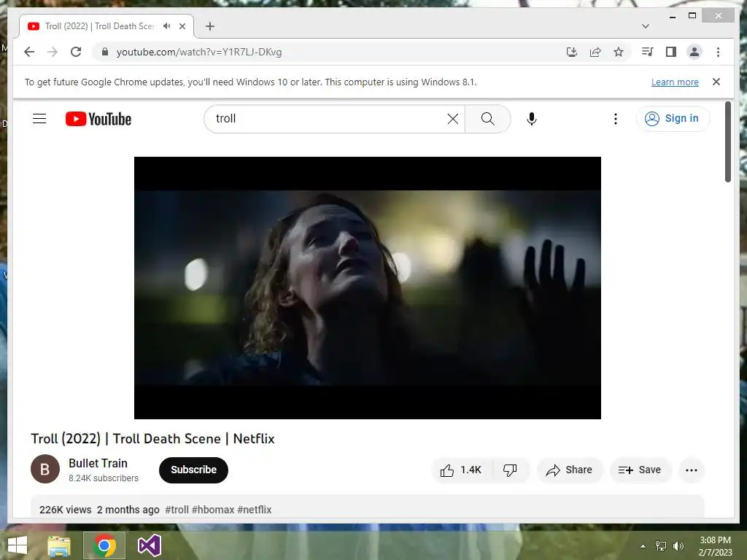Click the Sign in button
The image size is (747, 560).
(672, 119)
